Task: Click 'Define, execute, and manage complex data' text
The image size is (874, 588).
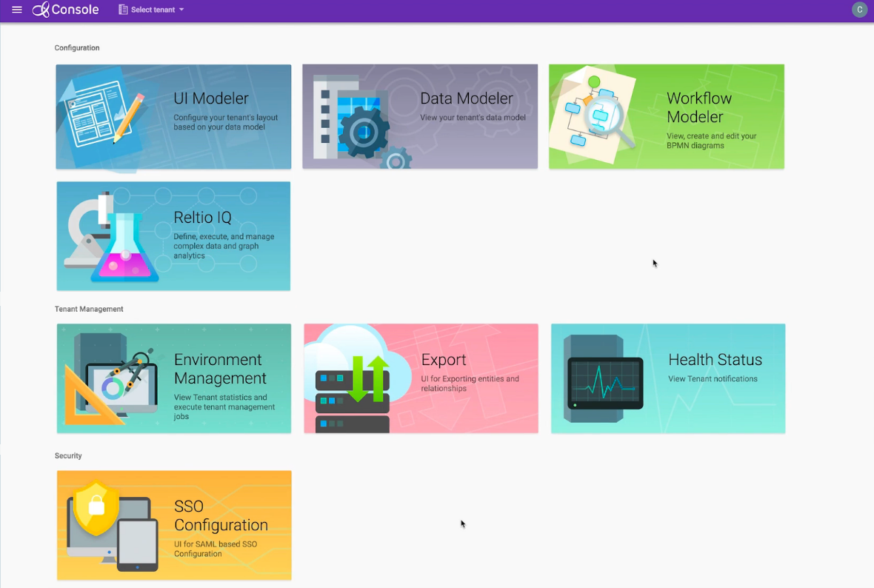Action: pyautogui.click(x=224, y=246)
